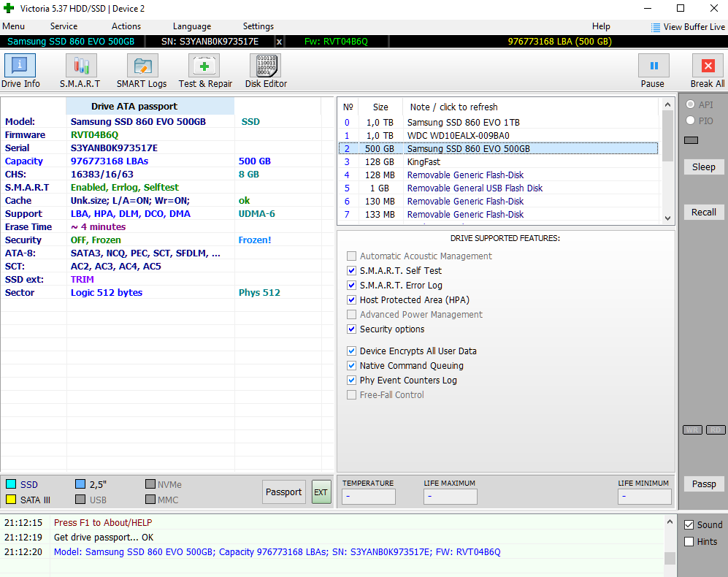Select device 0 Samsung SSD 860 EVO 1TB
The height and width of the screenshot is (577, 728).
click(498, 122)
